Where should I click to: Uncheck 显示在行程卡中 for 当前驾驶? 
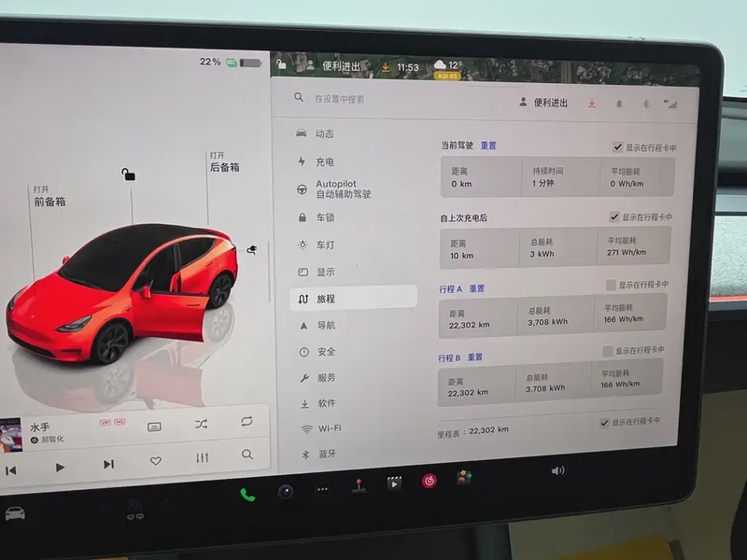[617, 147]
